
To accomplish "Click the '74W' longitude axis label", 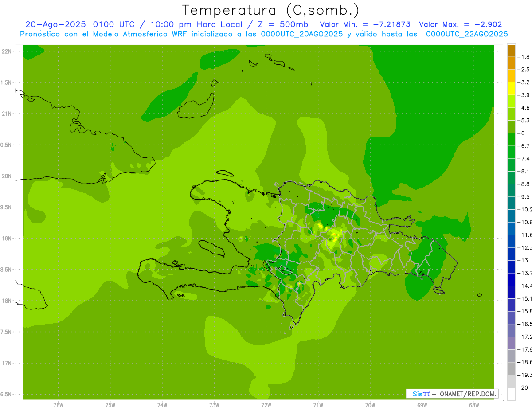I will tap(162, 405).
